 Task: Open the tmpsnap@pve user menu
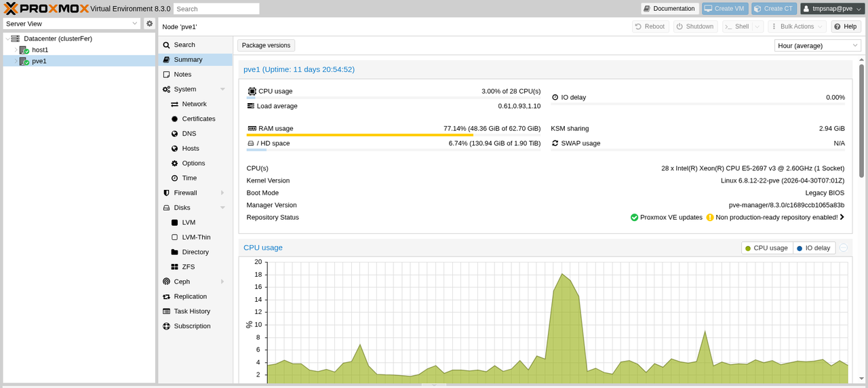click(832, 8)
